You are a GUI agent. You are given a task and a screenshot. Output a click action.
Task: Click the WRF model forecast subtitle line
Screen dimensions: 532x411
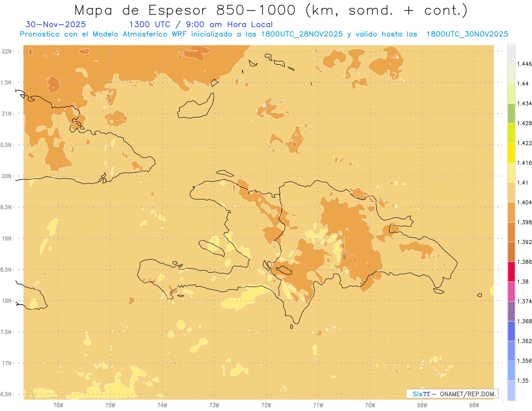[264, 34]
